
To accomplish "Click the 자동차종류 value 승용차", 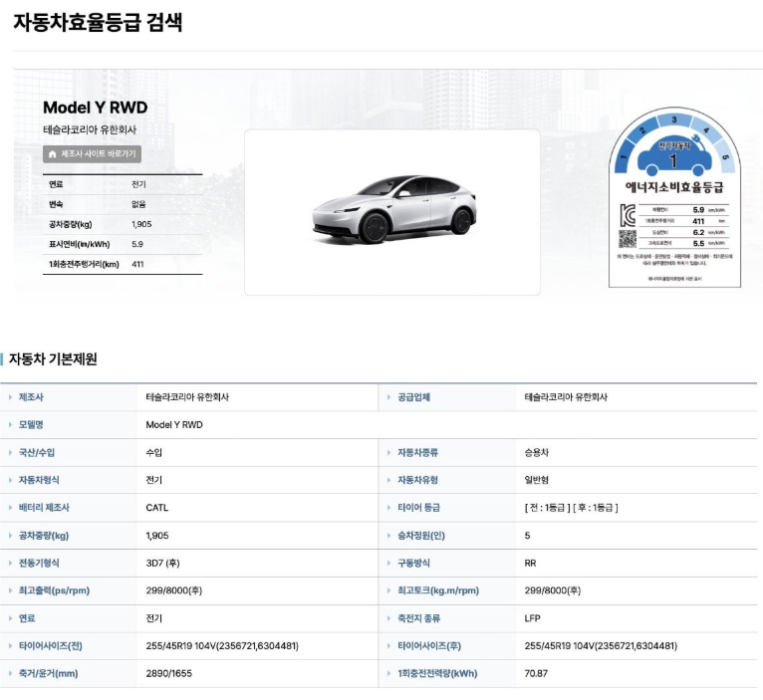I will point(536,452).
